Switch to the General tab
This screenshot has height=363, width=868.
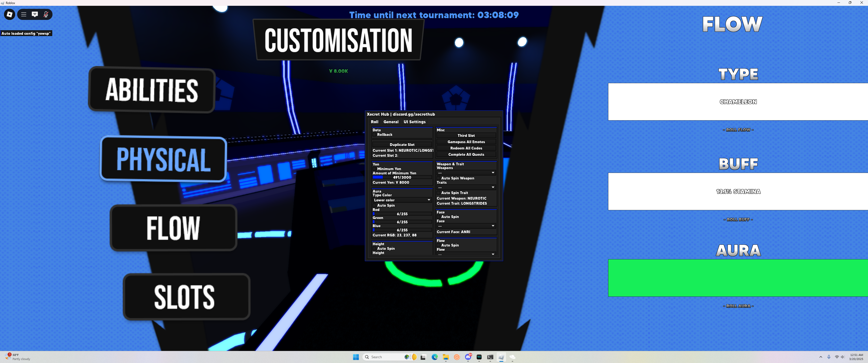pos(391,122)
